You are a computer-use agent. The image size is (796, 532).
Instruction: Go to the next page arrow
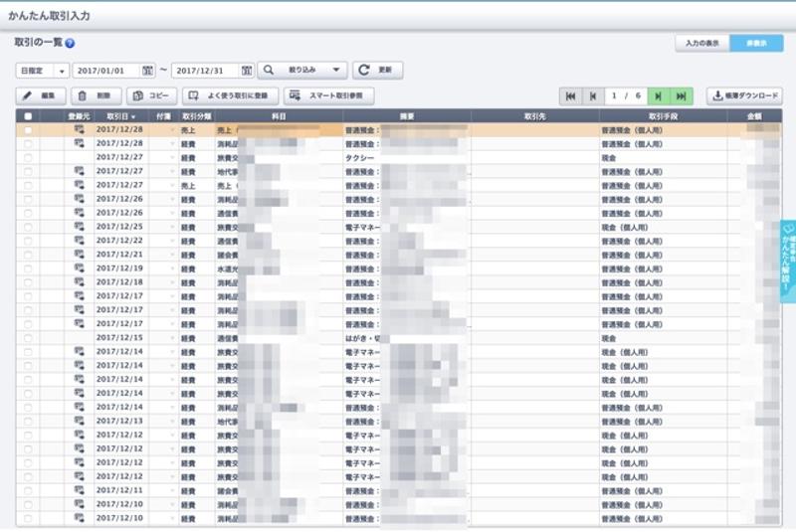coord(659,96)
